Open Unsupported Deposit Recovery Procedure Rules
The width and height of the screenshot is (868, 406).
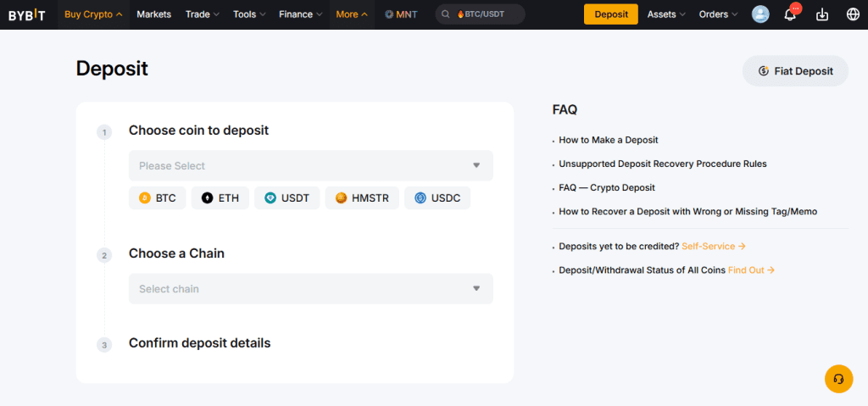pos(663,164)
